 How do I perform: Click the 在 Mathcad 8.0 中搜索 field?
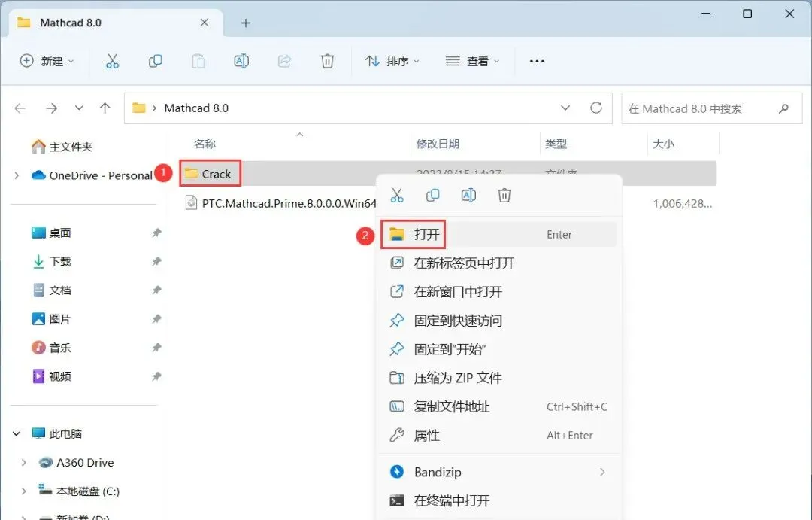click(x=711, y=108)
